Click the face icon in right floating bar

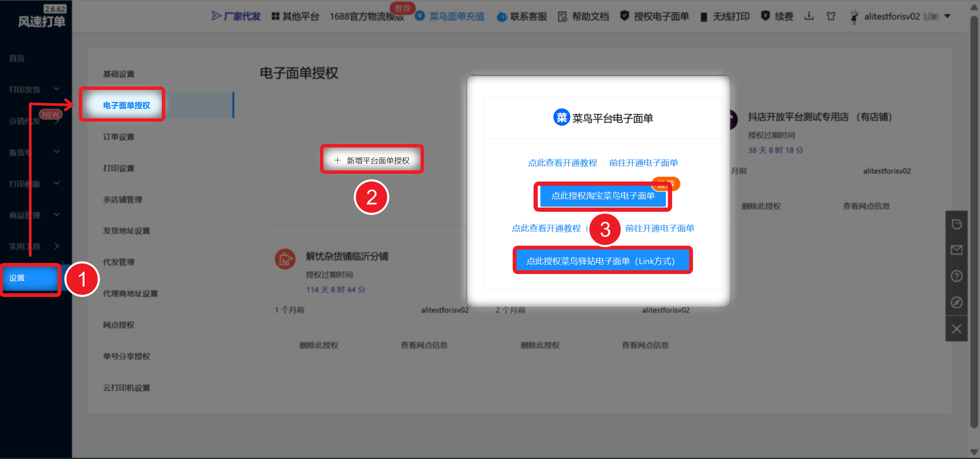[x=957, y=224]
